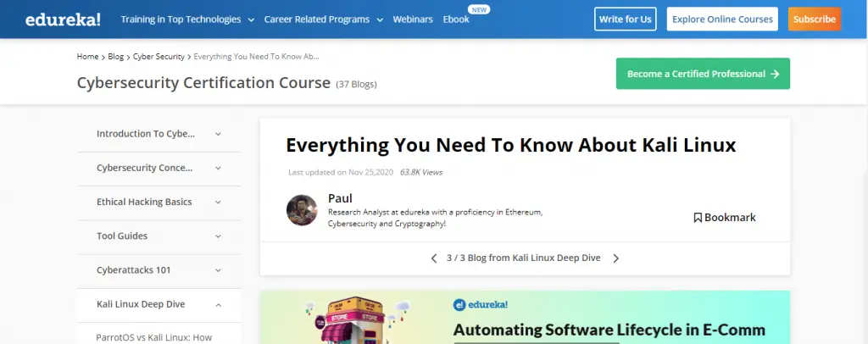Expand the Ethical Hacking Basics section
This screenshot has width=868, height=344.
coord(218,203)
